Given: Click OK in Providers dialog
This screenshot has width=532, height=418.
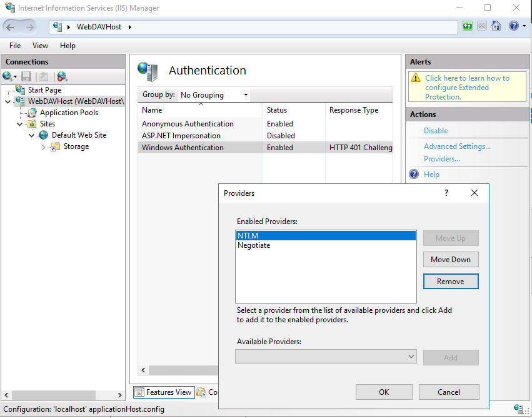Looking at the screenshot, I should coord(384,392).
